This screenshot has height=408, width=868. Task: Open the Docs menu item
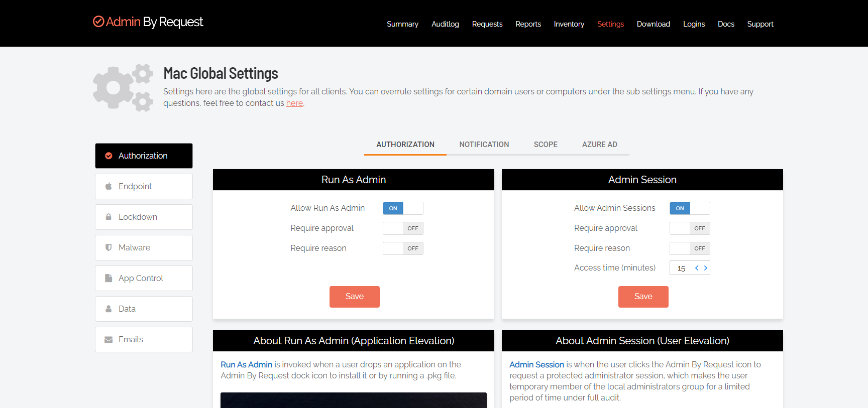point(726,24)
